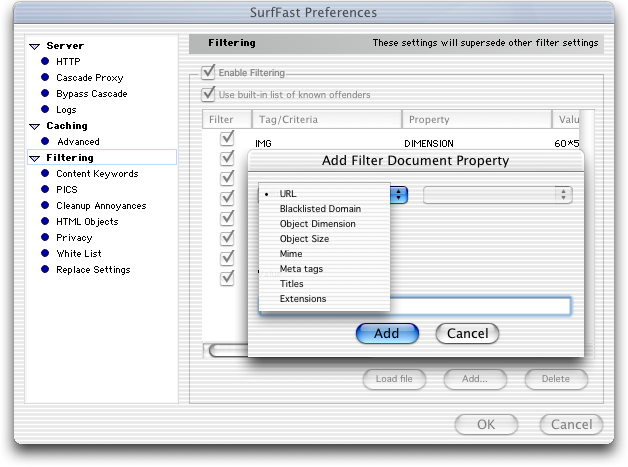This screenshot has width=628, height=467.
Task: Click the horizontal scrollbar under table
Action: [x=227, y=351]
